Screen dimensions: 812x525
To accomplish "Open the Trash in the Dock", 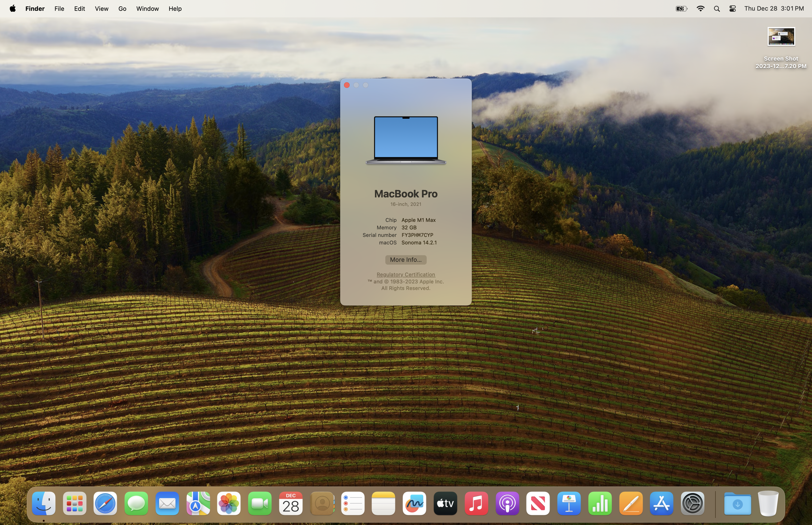I will 768,503.
